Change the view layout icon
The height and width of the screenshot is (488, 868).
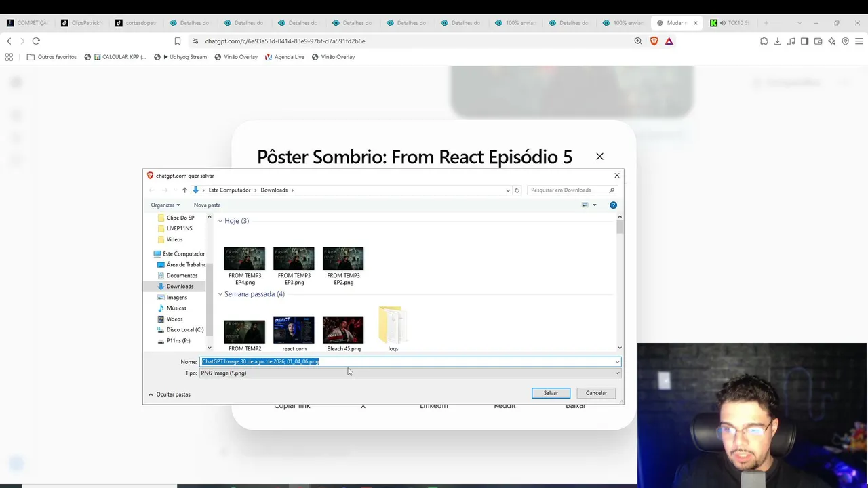tap(585, 205)
